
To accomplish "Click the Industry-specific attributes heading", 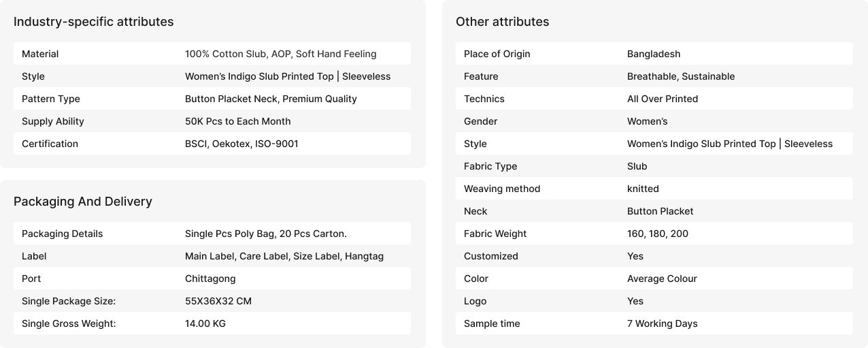I will click(x=93, y=22).
